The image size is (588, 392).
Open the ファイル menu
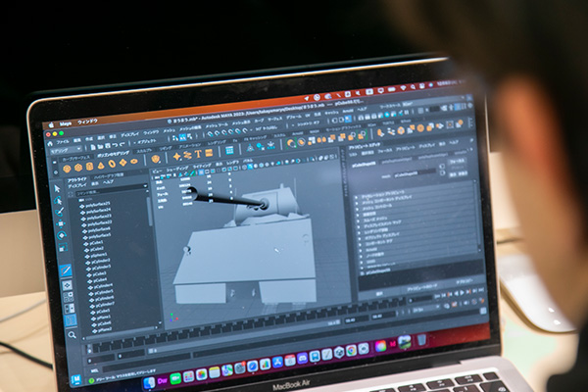click(x=63, y=142)
